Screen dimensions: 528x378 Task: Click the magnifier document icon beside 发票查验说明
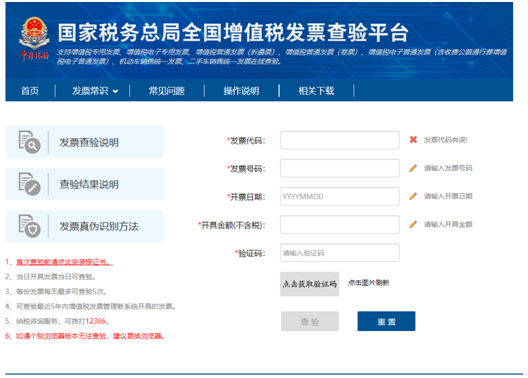pyautogui.click(x=29, y=142)
